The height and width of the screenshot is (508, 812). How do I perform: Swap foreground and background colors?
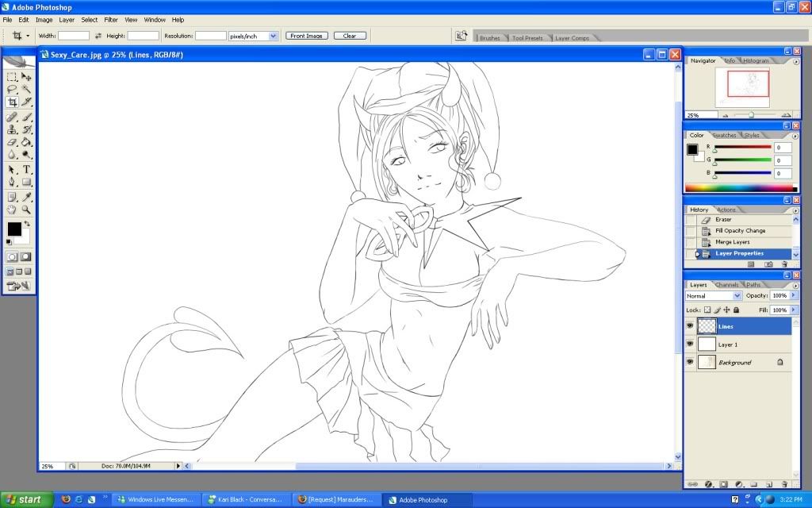pyautogui.click(x=26, y=224)
